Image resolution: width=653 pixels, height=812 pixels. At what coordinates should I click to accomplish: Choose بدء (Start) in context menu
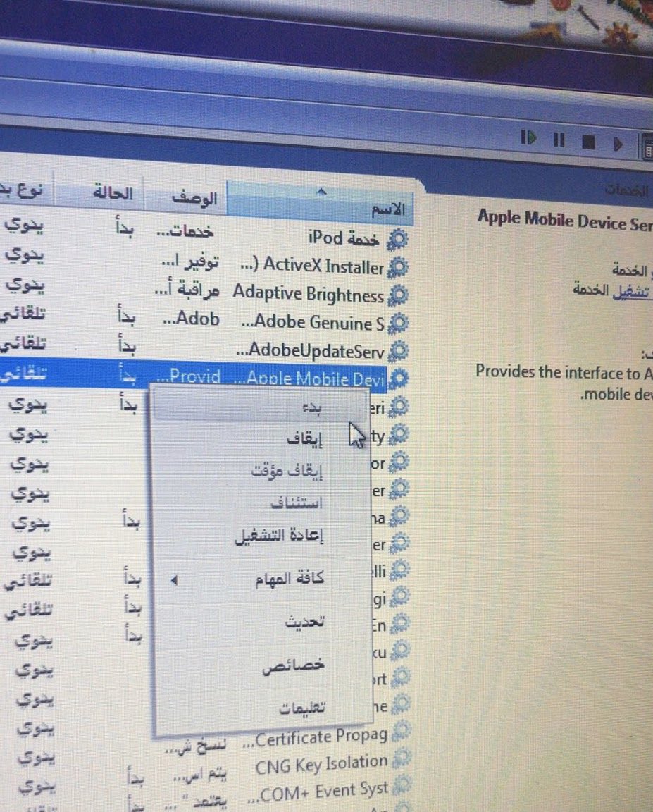tap(259, 407)
